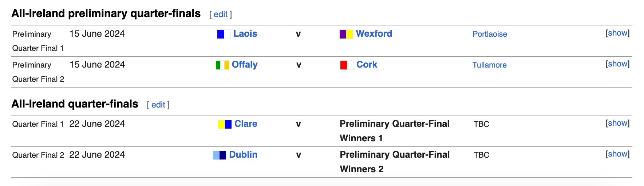Open the Wexford team link
Screen dimensions: 644x186
[374, 34]
